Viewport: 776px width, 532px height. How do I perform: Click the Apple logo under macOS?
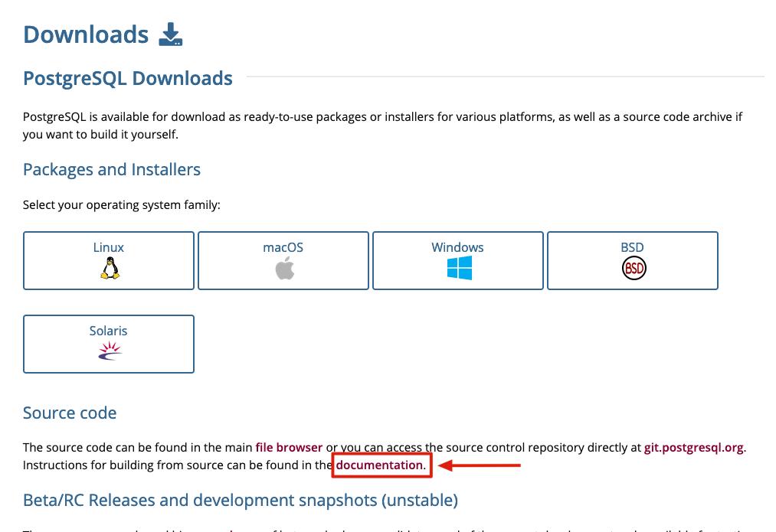pos(284,269)
